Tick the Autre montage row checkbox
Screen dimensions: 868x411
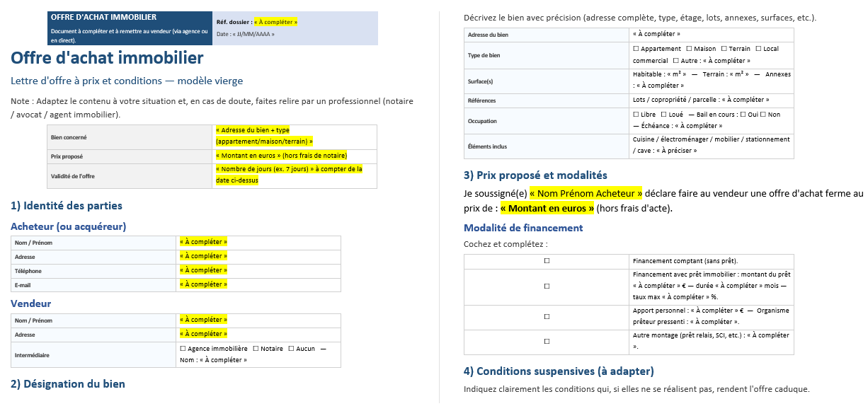tap(547, 341)
